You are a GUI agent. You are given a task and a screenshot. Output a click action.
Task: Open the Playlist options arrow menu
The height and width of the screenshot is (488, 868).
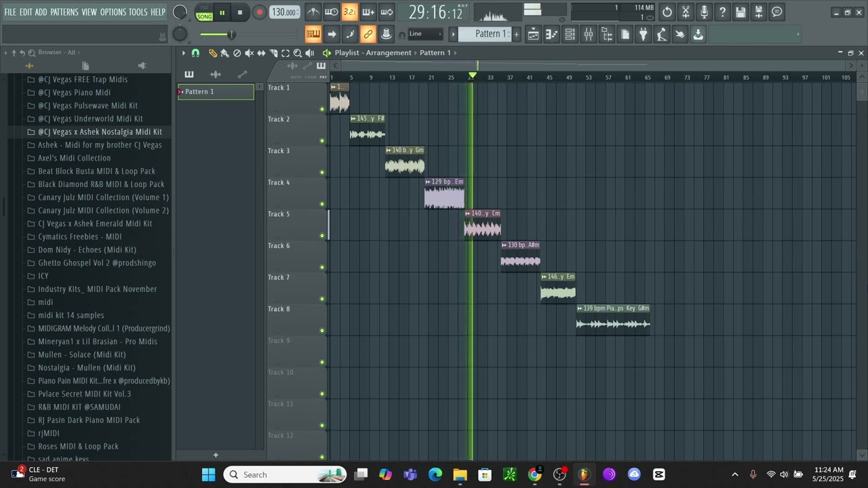pos(183,53)
